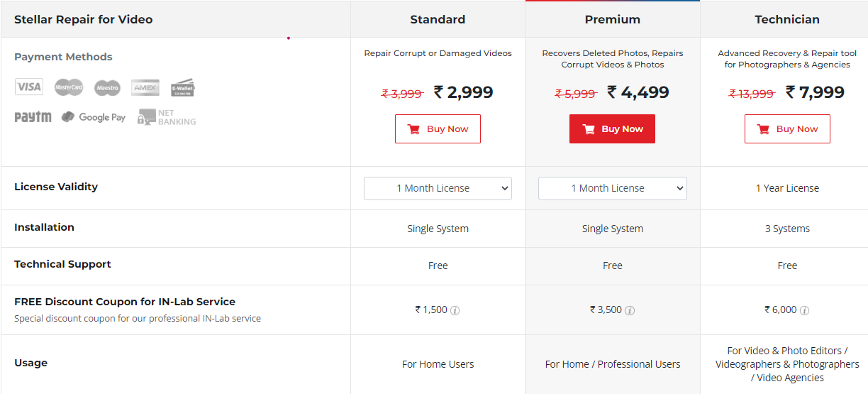Click the VISA payment icon
Viewport: 868px width, 394px height.
(29, 87)
